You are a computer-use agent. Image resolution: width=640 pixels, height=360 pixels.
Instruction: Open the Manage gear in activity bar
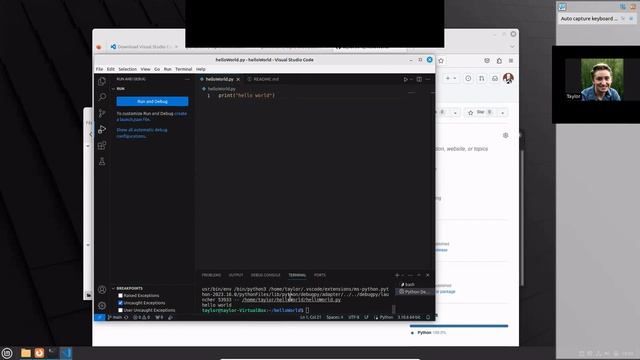102,306
